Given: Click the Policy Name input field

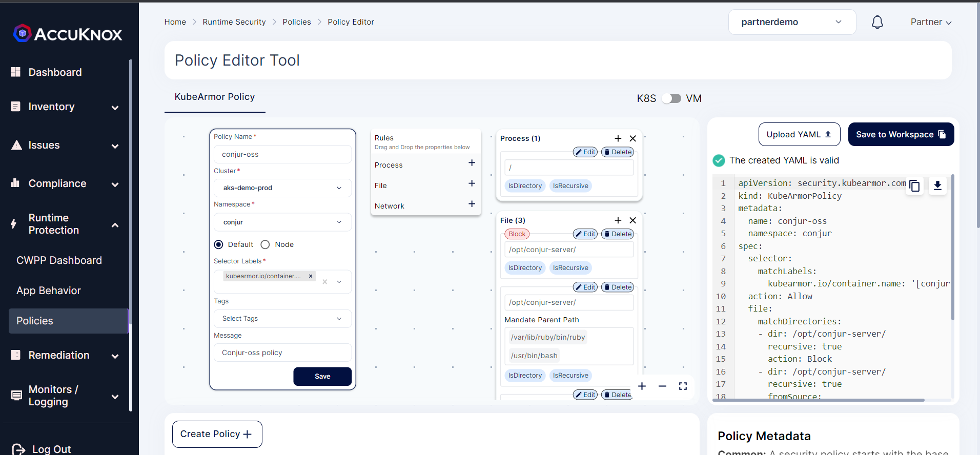Looking at the screenshot, I should pos(282,154).
